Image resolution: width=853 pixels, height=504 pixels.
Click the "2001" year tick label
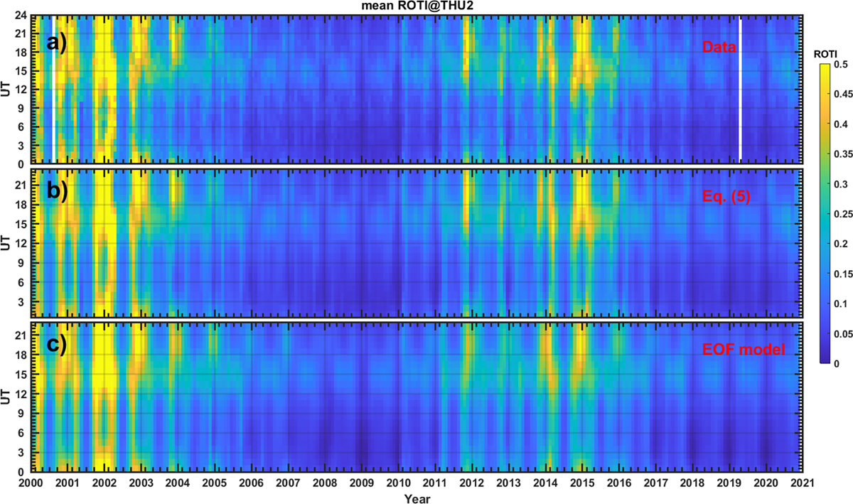(x=68, y=484)
